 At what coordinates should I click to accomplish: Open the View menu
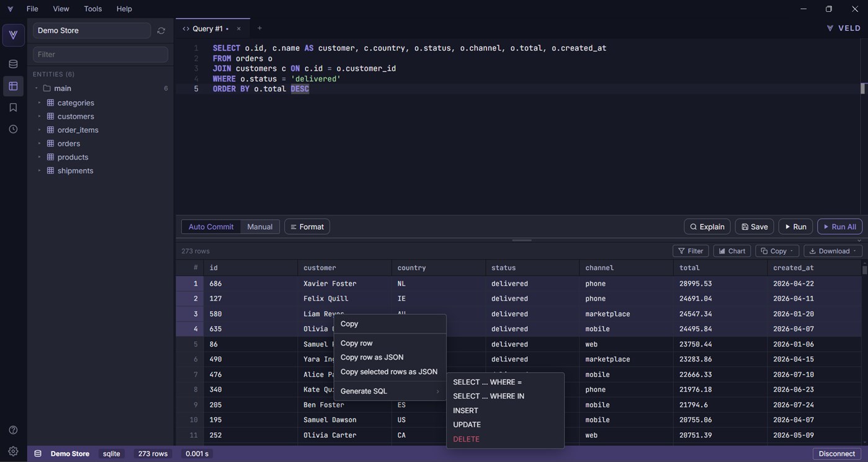pos(61,9)
